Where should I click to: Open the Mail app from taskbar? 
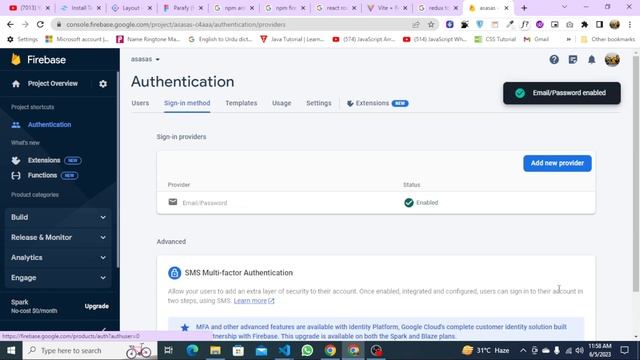(261, 350)
